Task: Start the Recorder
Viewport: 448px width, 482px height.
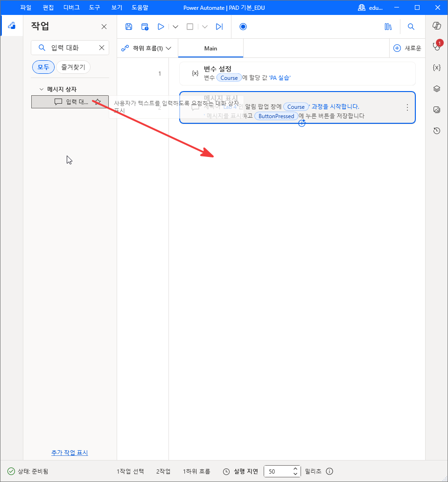Action: 243,27
